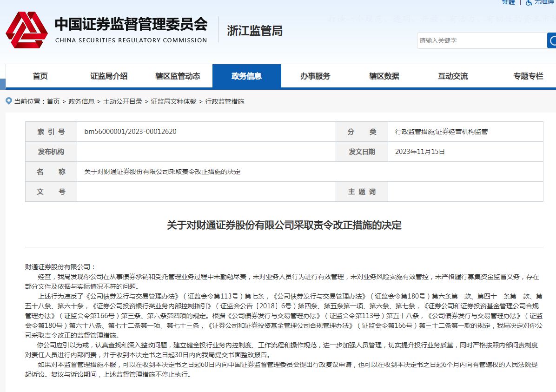Click the 名称 label cell
This screenshot has height=392, width=556.
[x=51, y=172]
